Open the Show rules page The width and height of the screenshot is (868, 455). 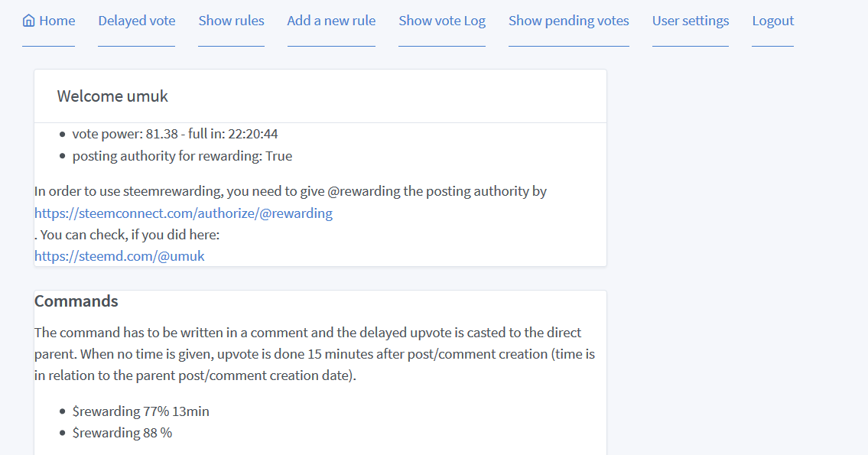(231, 21)
